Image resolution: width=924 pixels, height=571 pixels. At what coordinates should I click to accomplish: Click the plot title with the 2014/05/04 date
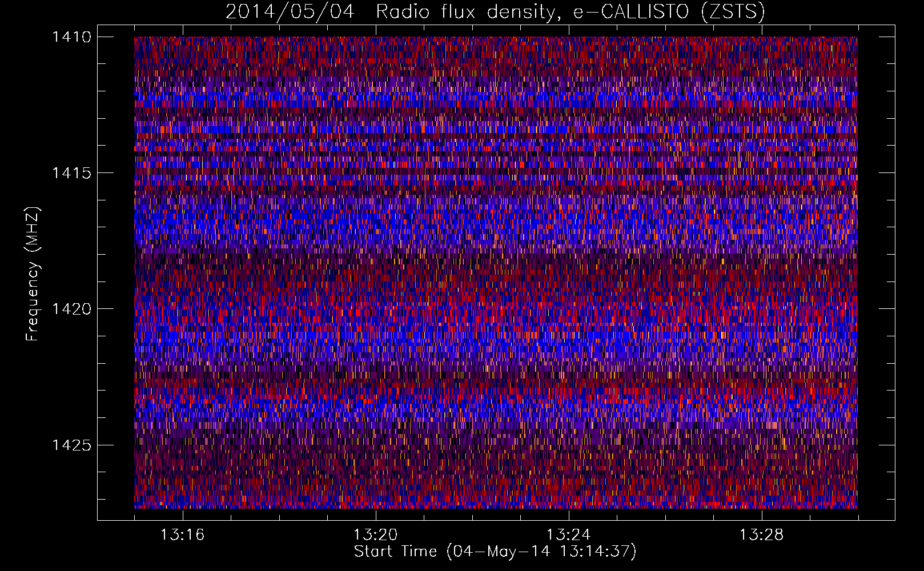tap(495, 11)
